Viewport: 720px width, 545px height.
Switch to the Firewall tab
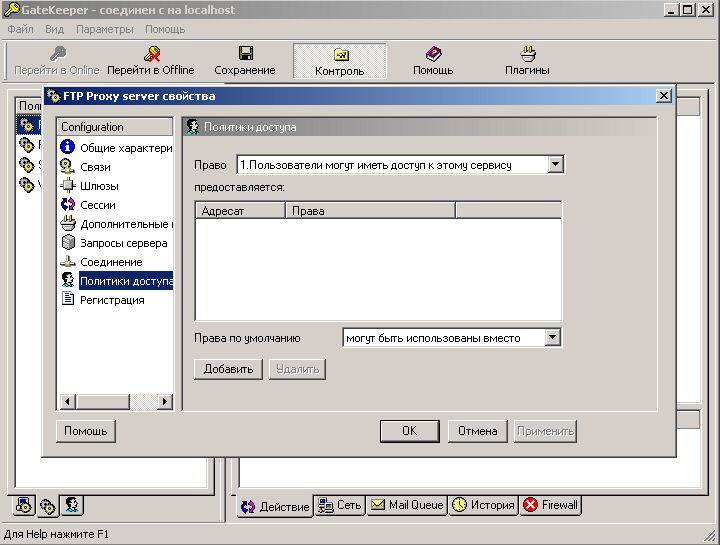click(x=551, y=506)
